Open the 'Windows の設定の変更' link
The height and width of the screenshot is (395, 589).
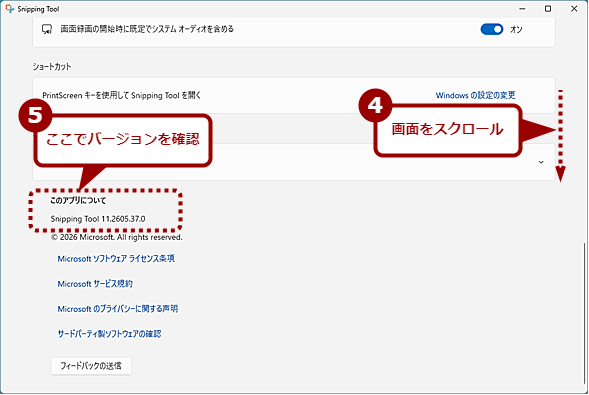click(x=475, y=95)
